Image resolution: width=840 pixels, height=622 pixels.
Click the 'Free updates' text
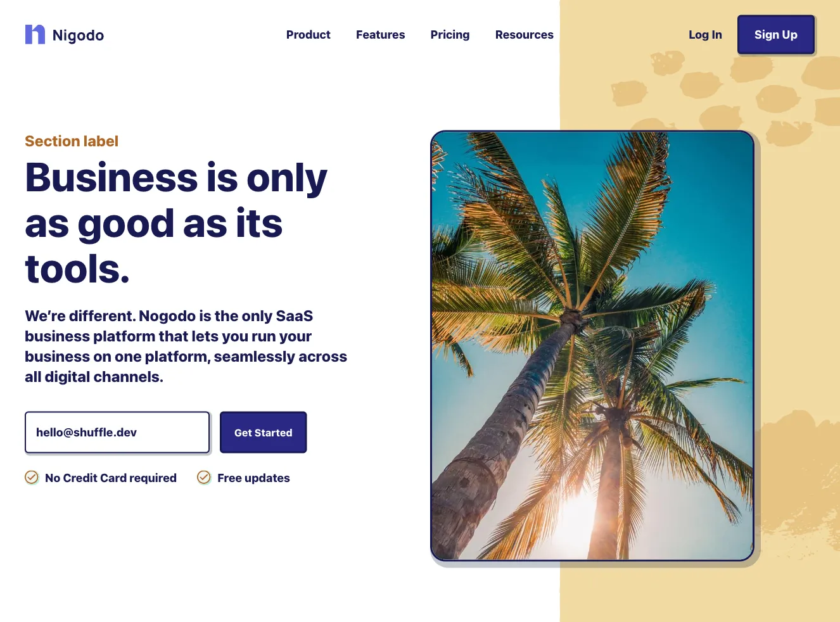coord(253,478)
